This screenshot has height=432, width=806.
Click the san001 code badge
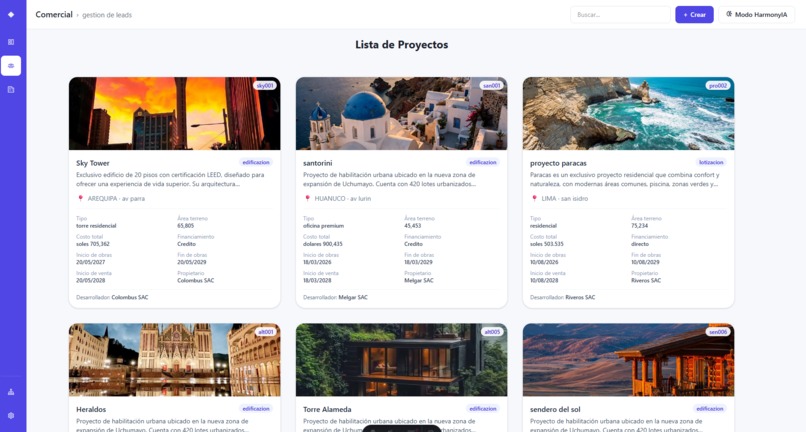(x=491, y=85)
